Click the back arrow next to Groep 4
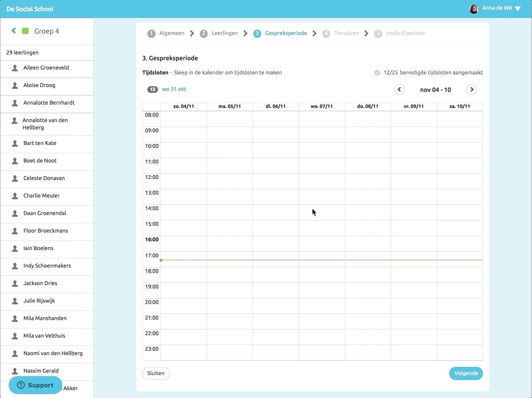The width and height of the screenshot is (532, 398). click(x=14, y=31)
